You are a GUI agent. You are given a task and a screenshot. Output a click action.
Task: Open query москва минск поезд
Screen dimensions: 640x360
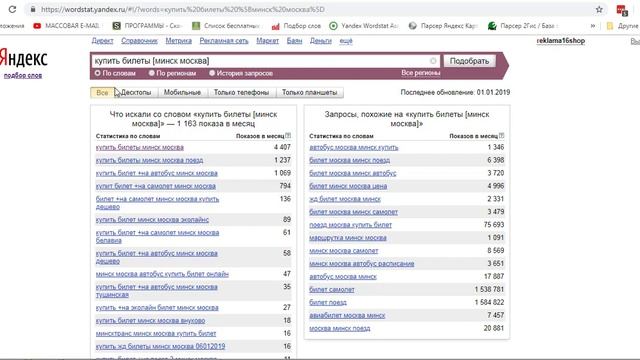coord(340,328)
